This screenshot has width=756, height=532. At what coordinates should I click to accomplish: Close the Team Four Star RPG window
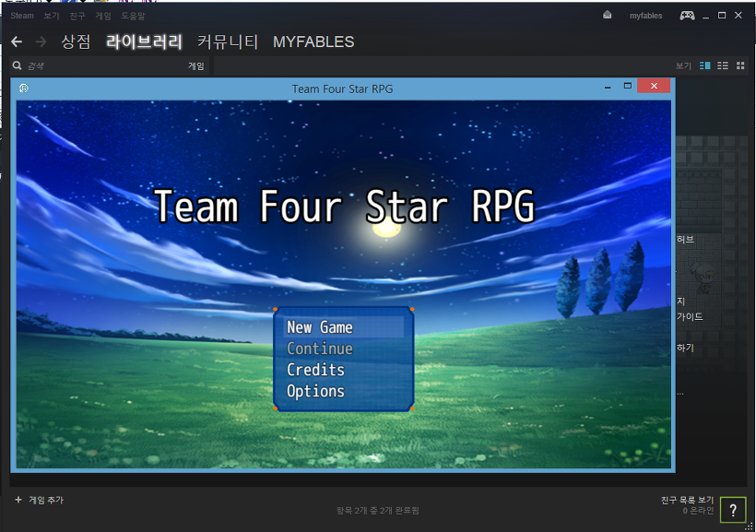(x=654, y=86)
